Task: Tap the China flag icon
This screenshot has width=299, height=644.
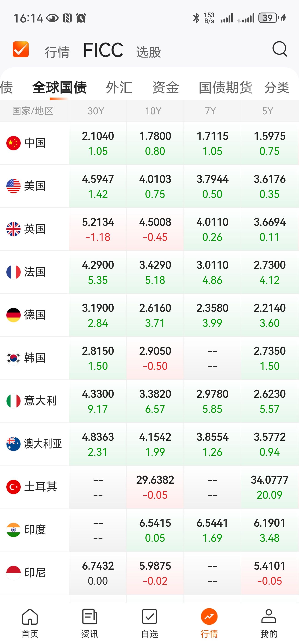Action: (13, 143)
